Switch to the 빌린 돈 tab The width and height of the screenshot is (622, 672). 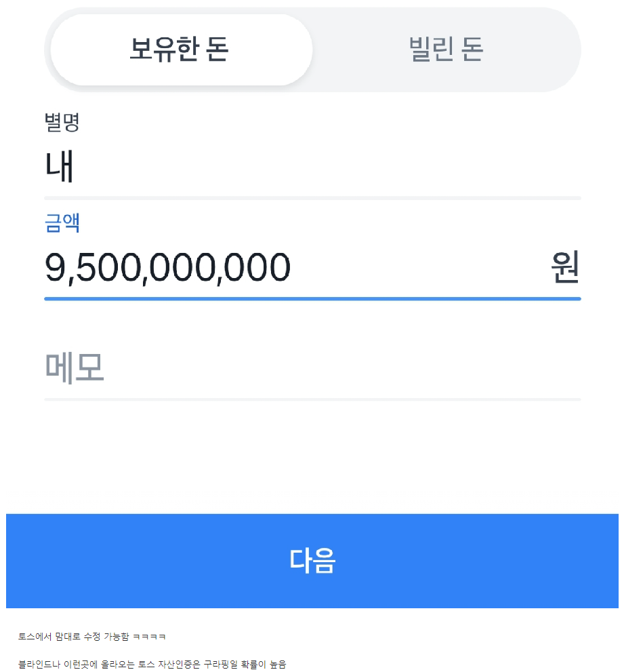[446, 50]
